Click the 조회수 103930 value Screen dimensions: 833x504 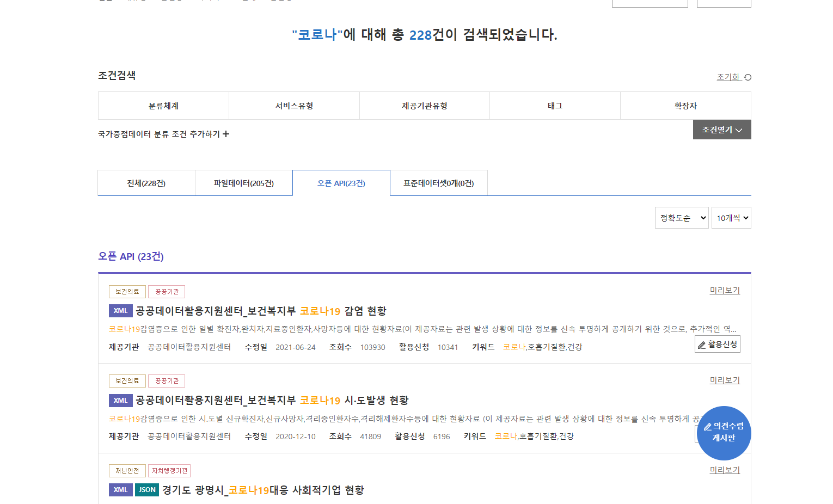(x=372, y=347)
